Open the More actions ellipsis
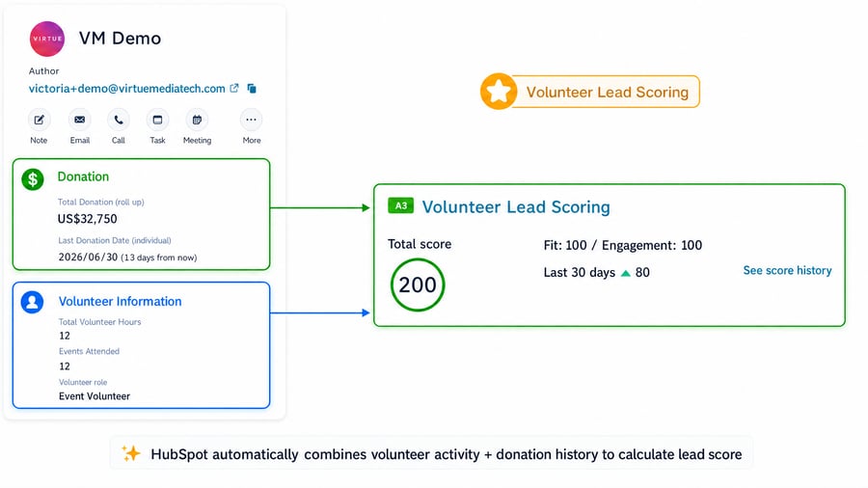The image size is (868, 488). [x=252, y=120]
